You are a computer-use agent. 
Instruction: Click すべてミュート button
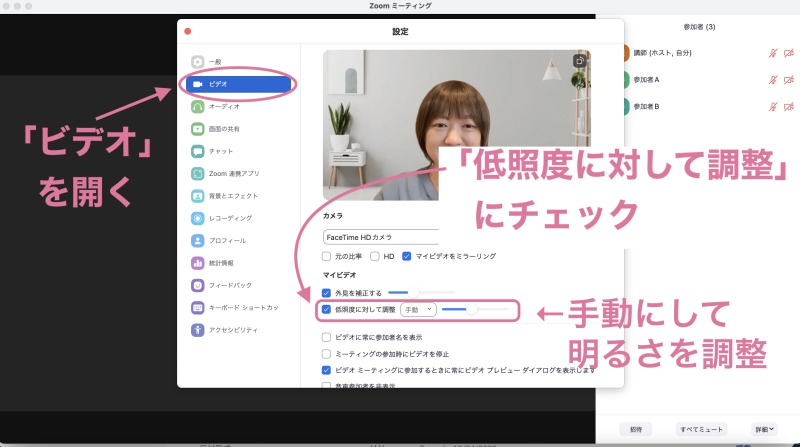pos(702,430)
